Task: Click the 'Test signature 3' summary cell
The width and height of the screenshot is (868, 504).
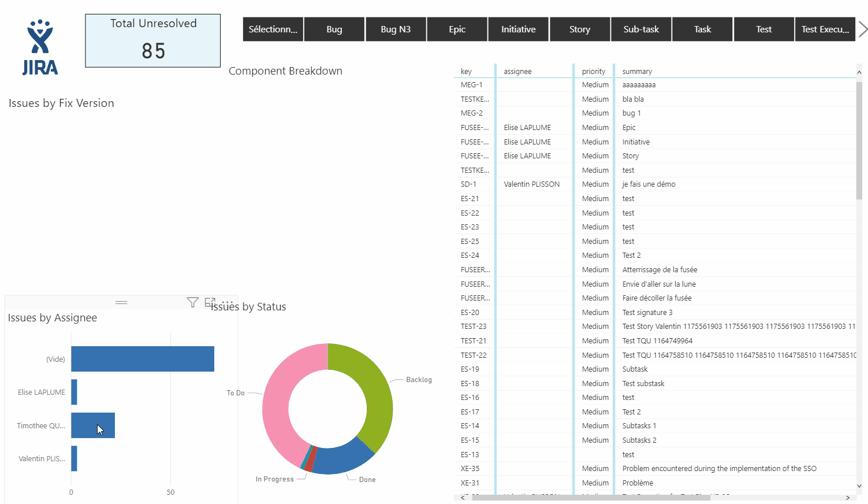Action: pos(647,313)
